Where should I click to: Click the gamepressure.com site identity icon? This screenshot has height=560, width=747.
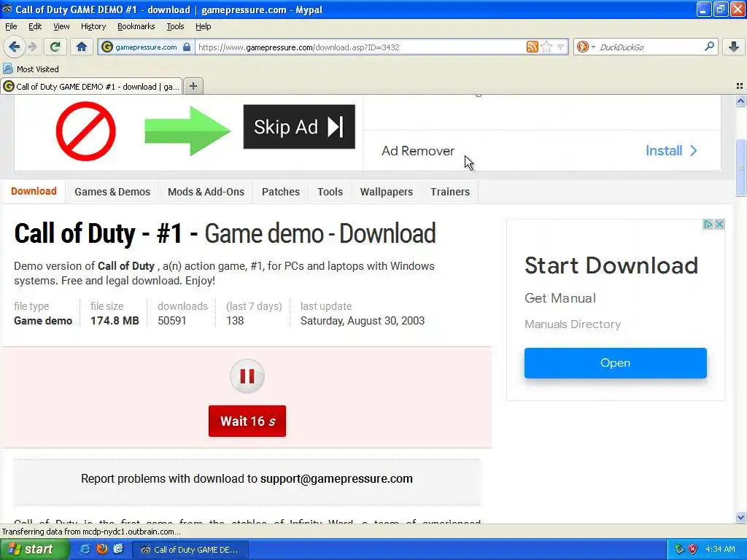coord(107,47)
